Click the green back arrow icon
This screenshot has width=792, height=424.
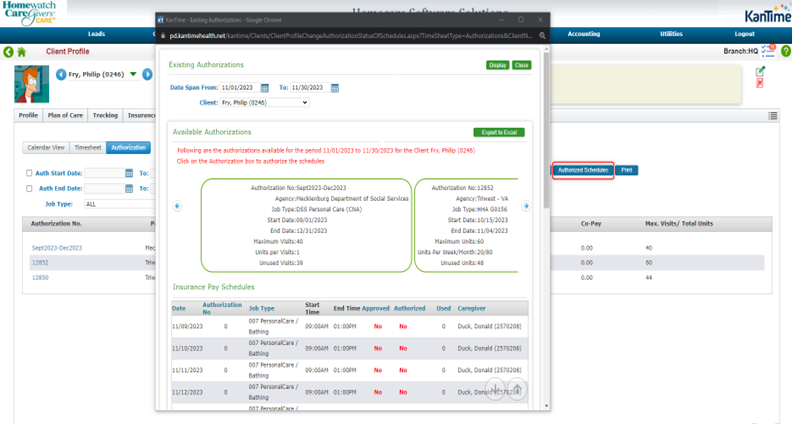[8, 52]
